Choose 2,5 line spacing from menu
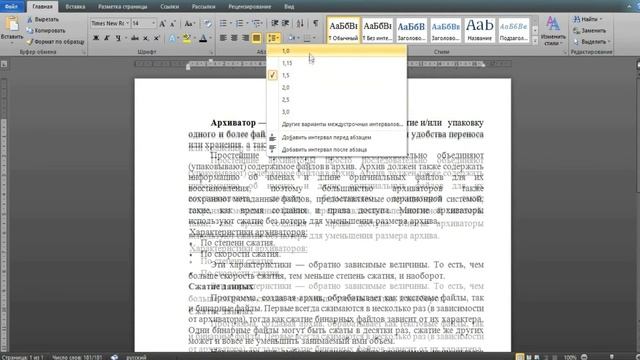 coord(337,100)
